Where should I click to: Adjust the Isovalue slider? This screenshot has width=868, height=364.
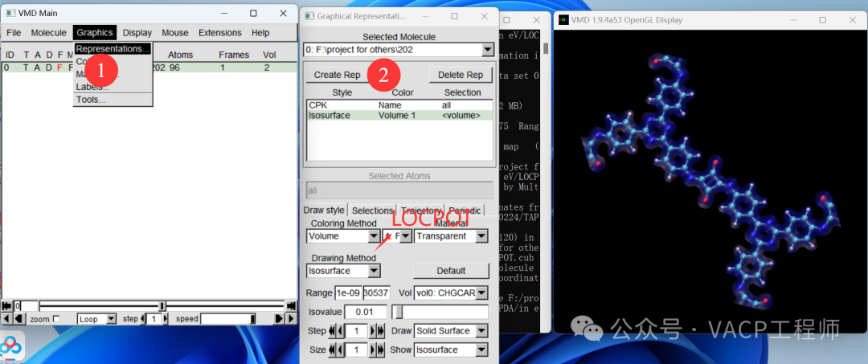tap(440, 312)
